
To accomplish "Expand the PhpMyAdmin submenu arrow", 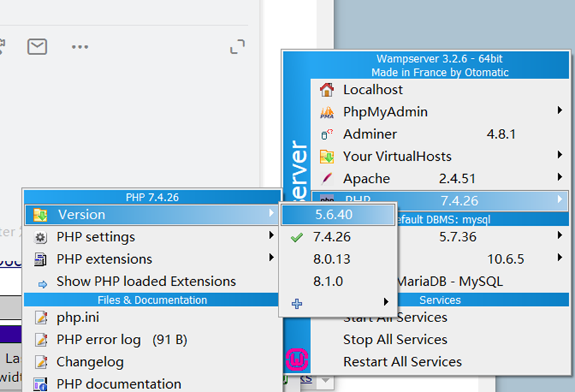I will click(560, 110).
